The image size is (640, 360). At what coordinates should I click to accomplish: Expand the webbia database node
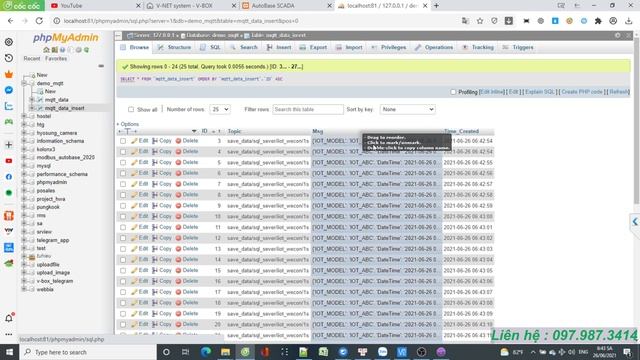pos(24,289)
